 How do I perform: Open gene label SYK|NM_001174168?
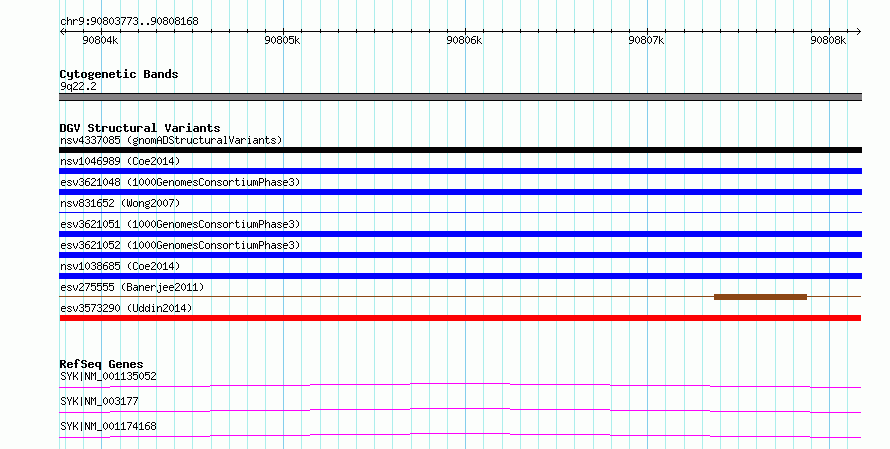[108, 426]
